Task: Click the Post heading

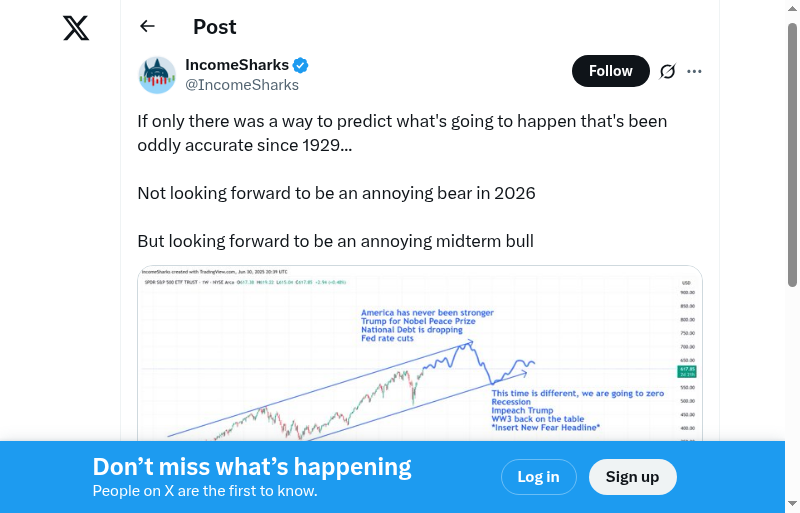Action: coord(215,27)
